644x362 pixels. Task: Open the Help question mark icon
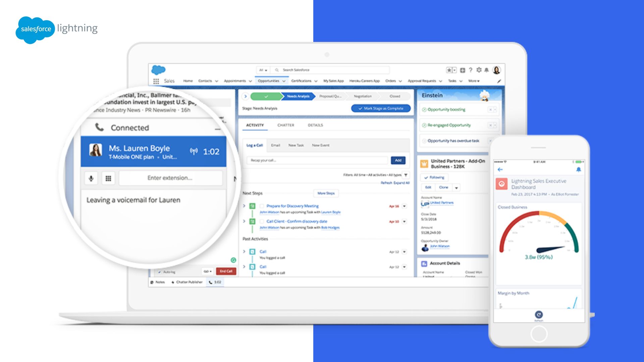(471, 70)
